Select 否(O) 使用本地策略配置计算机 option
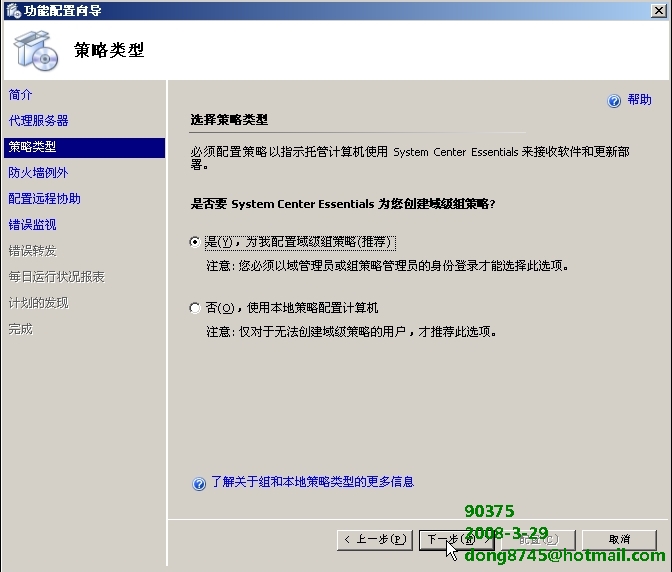Screen dimensions: 672x572 [x=195, y=308]
